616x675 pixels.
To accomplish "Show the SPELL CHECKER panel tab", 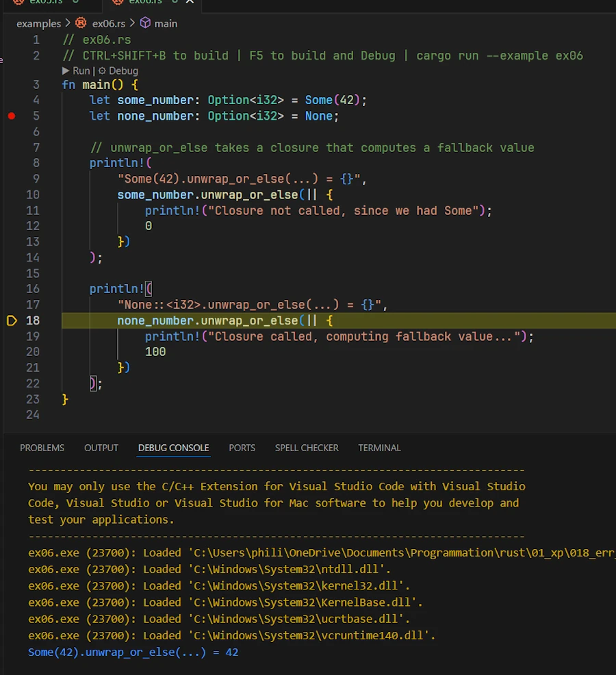I will click(307, 448).
